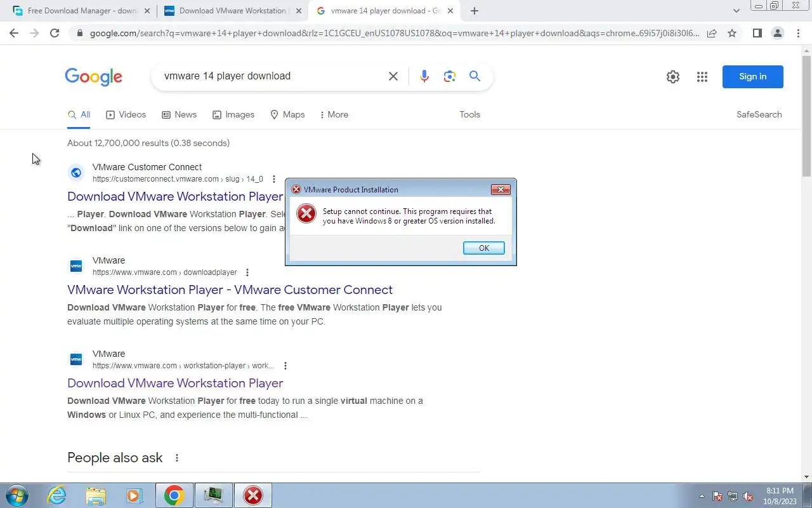Open Windows Media Player from taskbar

point(134,495)
